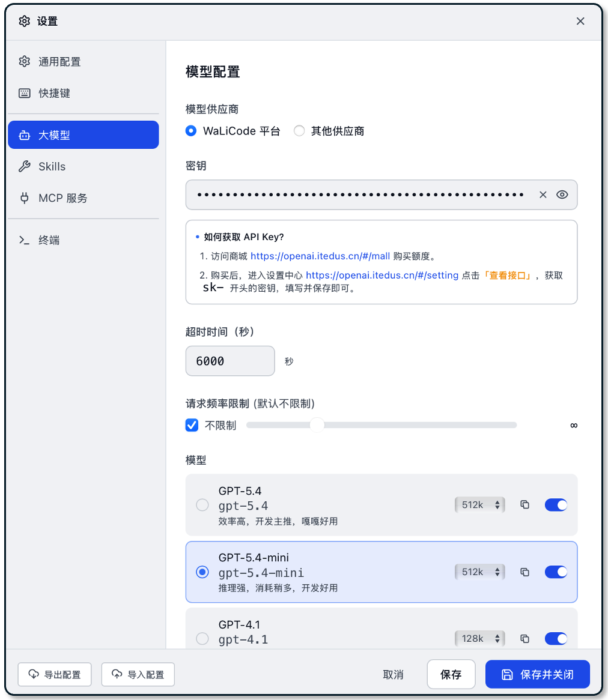Viewport: 608px width, 700px height.
Task: Copy the gpt-5.4-mini model name
Action: pos(525,572)
